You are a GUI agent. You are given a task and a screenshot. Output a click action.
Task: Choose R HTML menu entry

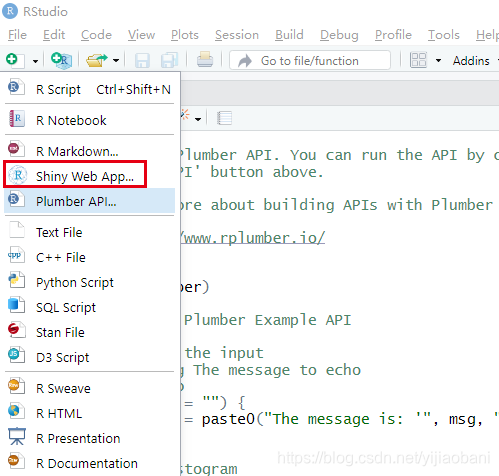89,413
